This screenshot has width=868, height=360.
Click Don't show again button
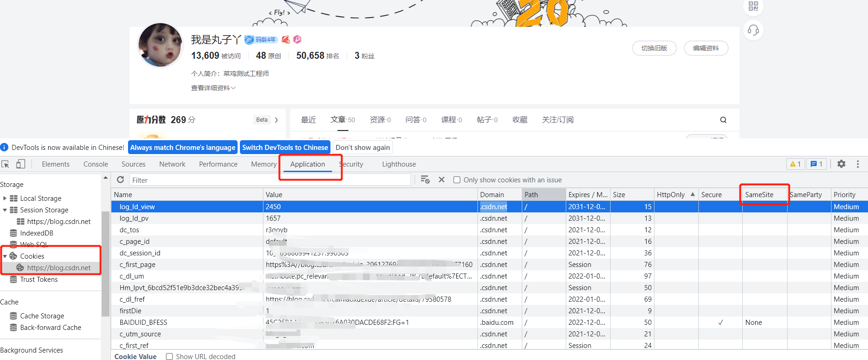tap(363, 148)
